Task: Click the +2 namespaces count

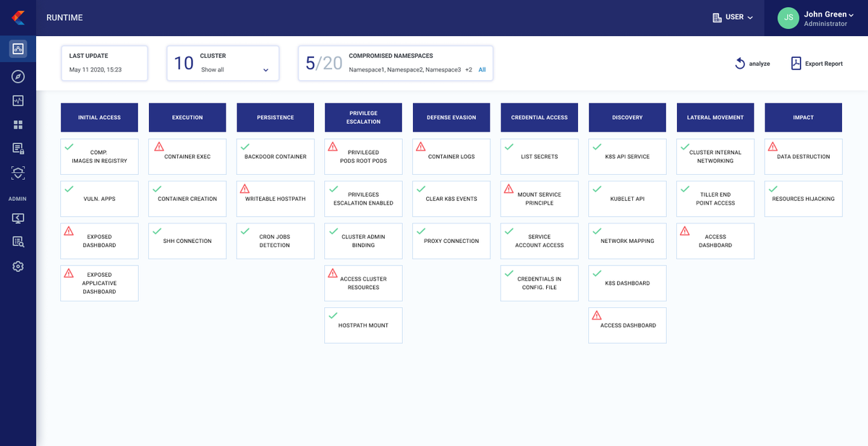Action: [469, 70]
